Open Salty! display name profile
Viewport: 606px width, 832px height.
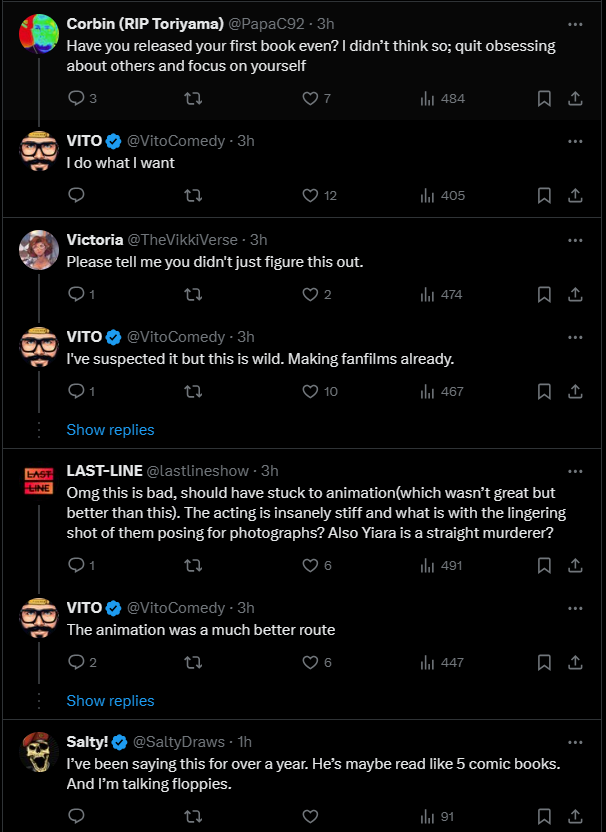point(87,742)
